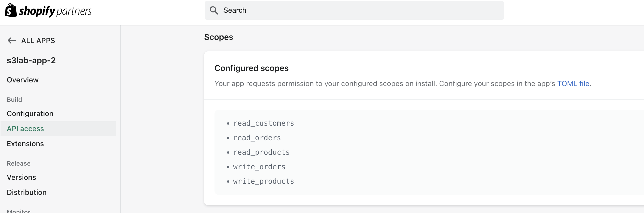Select the Overview sidebar item

click(x=23, y=80)
